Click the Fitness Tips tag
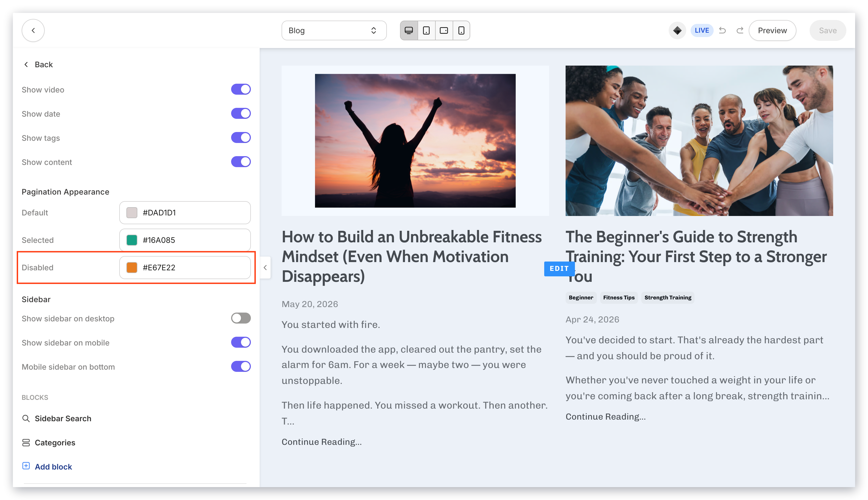Viewport: 868px width, 500px height. 619,297
